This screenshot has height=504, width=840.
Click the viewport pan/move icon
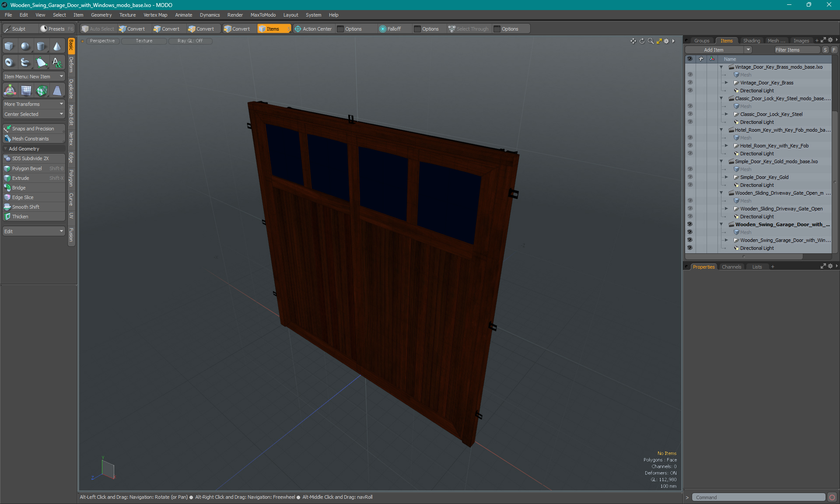(633, 41)
